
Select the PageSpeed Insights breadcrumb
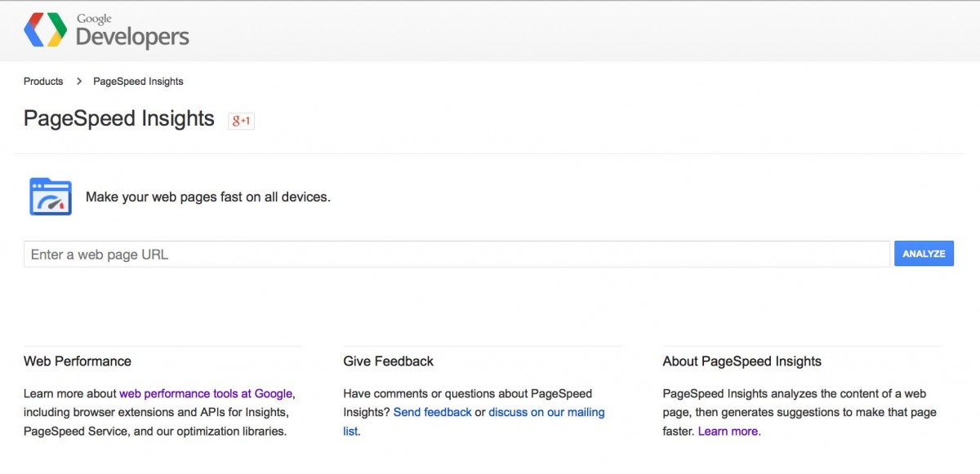pyautogui.click(x=138, y=82)
